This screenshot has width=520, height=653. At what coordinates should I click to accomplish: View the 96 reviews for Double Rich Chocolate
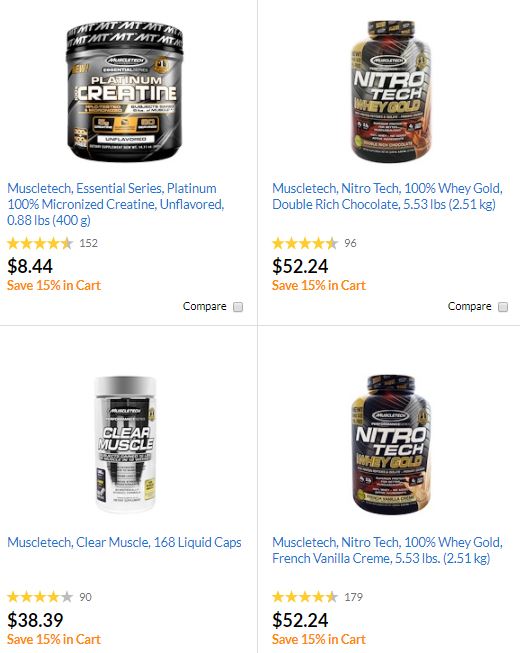350,243
